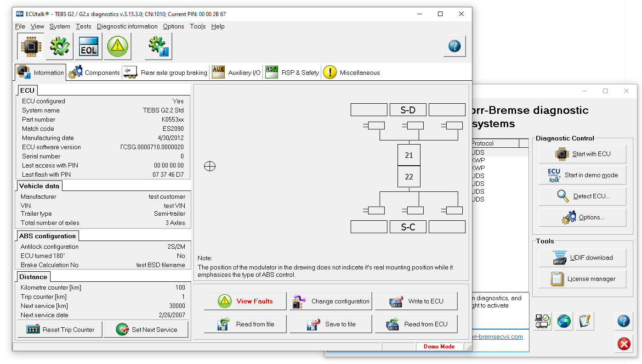
Task: Click Read from file button
Action: tap(245, 324)
